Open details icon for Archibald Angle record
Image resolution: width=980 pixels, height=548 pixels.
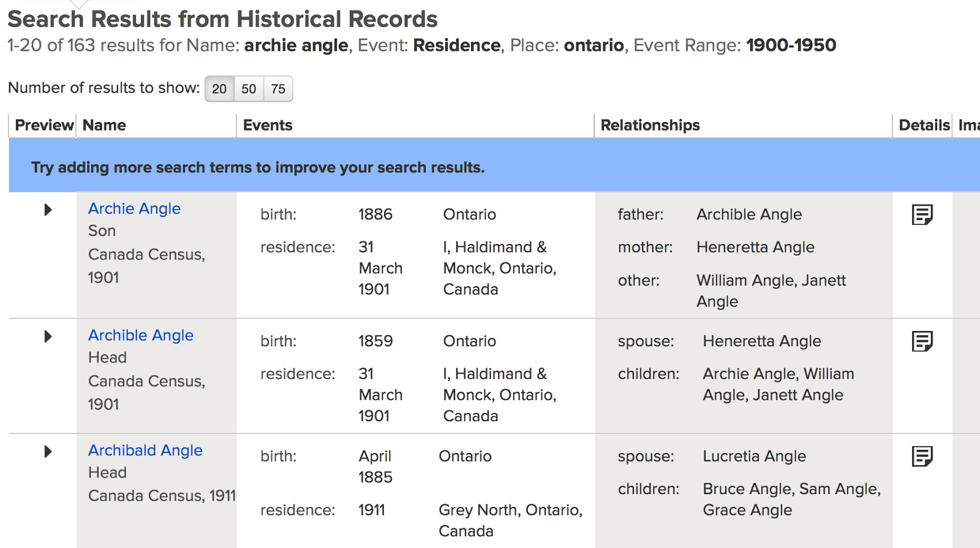pos(922,456)
